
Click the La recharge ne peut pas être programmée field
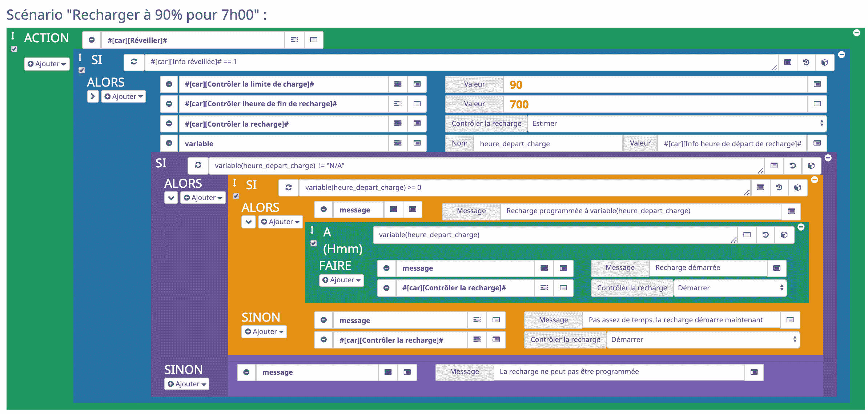(x=619, y=372)
